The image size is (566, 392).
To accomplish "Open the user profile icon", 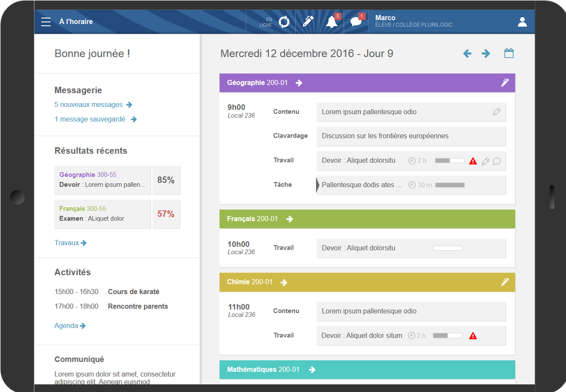I will point(522,22).
